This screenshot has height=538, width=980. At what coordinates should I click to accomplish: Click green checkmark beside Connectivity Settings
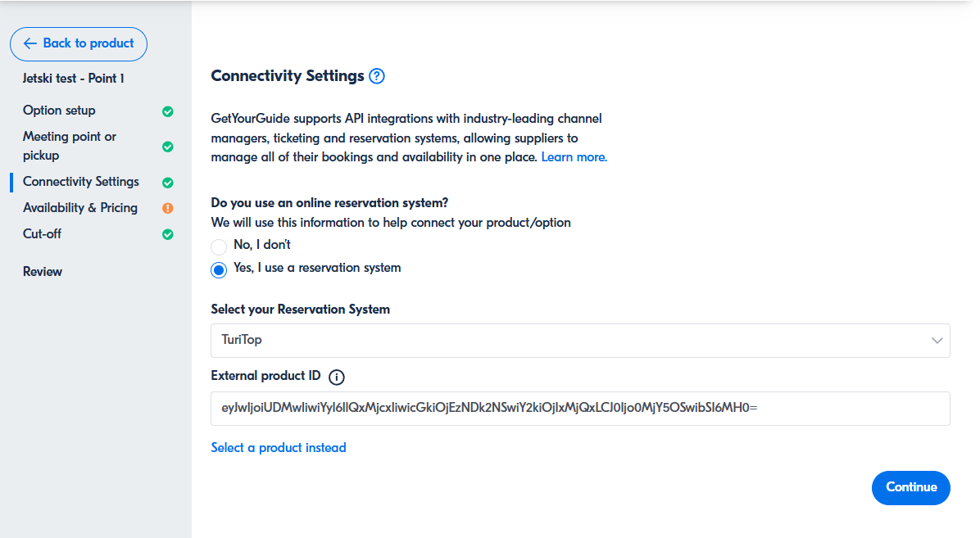coord(168,183)
